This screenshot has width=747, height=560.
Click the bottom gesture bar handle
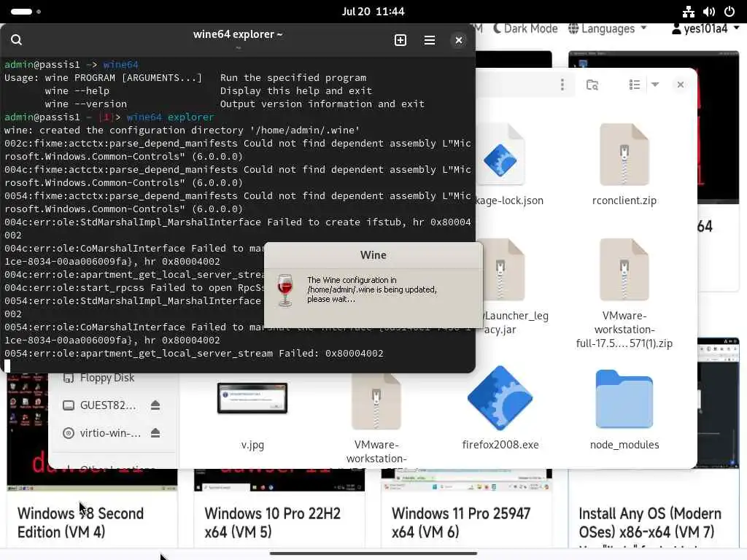(373, 553)
